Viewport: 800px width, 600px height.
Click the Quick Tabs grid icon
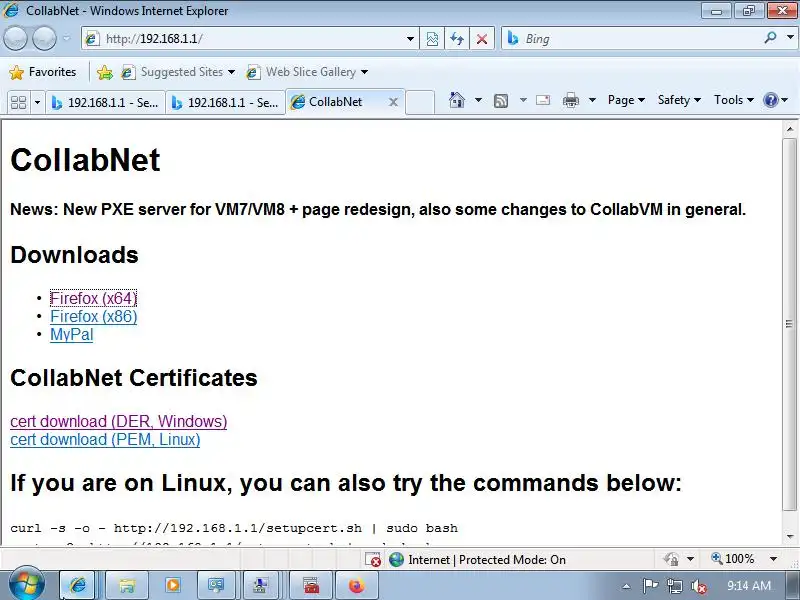[18, 102]
